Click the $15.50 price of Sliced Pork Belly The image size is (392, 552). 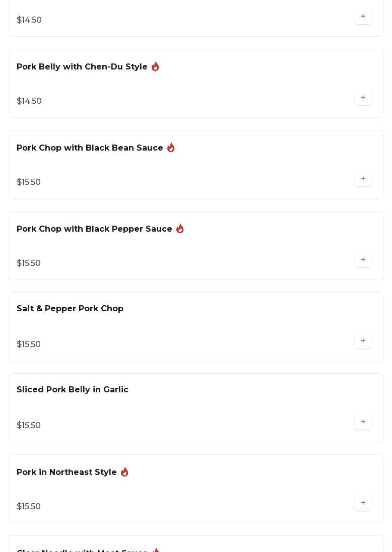pos(29,426)
